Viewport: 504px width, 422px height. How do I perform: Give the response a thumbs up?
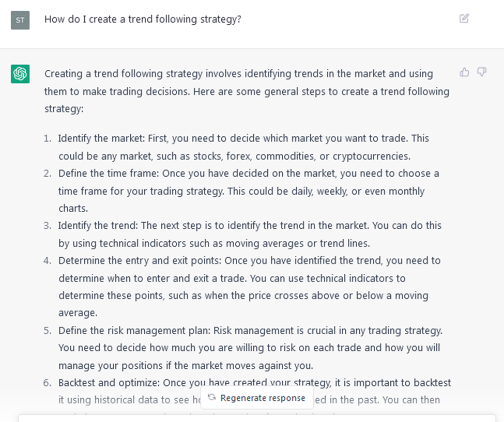[x=464, y=72]
